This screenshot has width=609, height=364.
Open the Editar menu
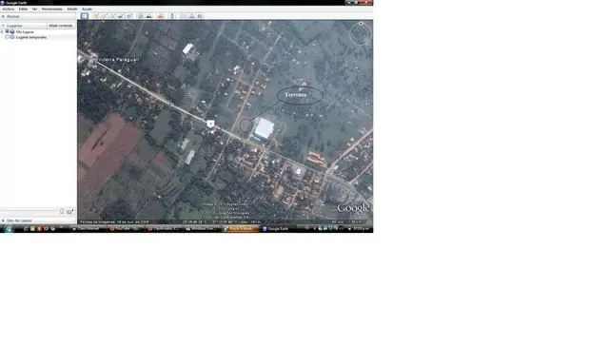(23, 9)
